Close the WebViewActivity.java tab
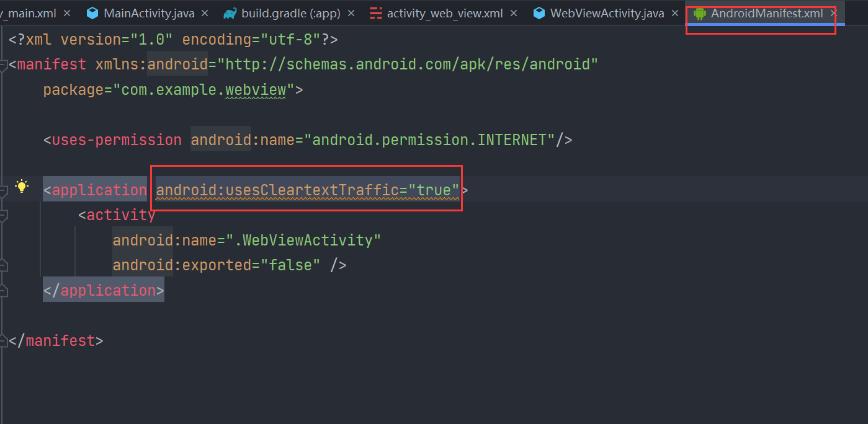868x424 pixels. (674, 12)
